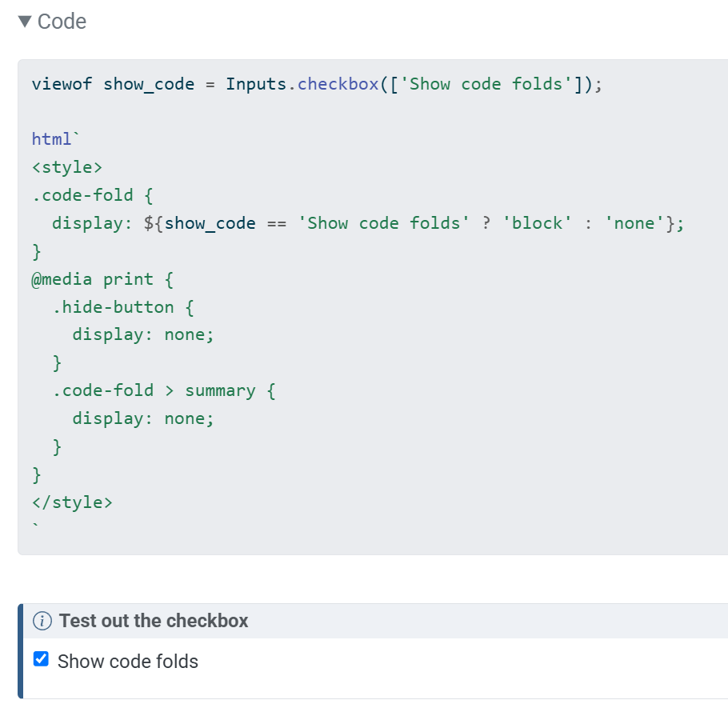Click the closing </style> tag
This screenshot has width=728, height=728.
click(x=72, y=502)
